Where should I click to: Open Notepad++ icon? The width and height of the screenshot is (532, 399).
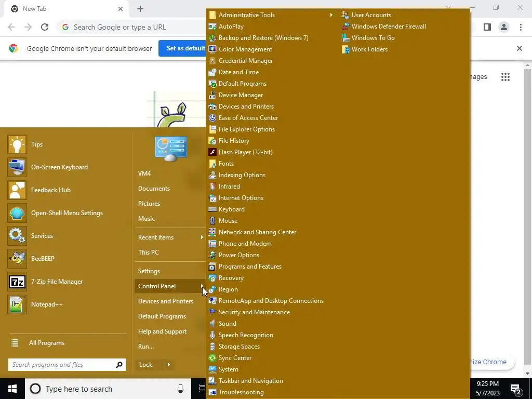coord(17,304)
